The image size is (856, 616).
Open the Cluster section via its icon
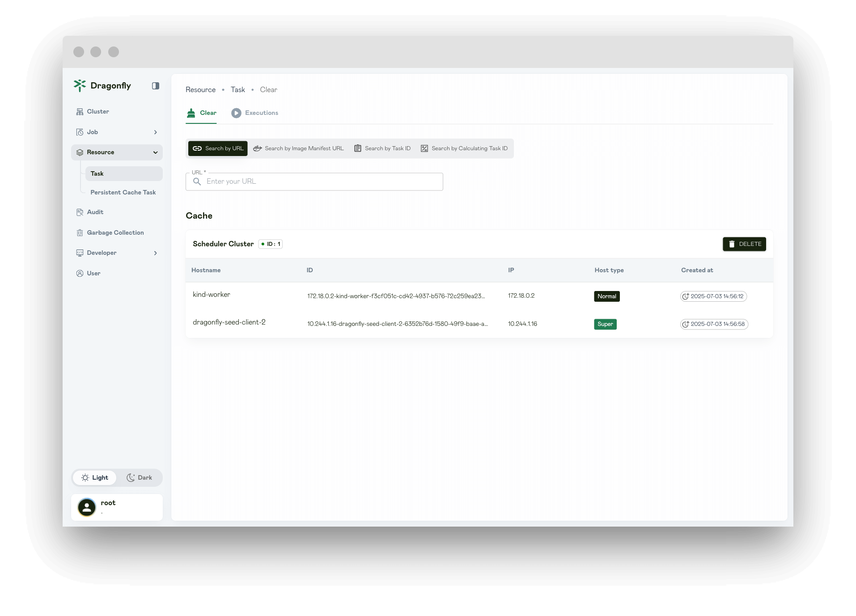point(80,111)
